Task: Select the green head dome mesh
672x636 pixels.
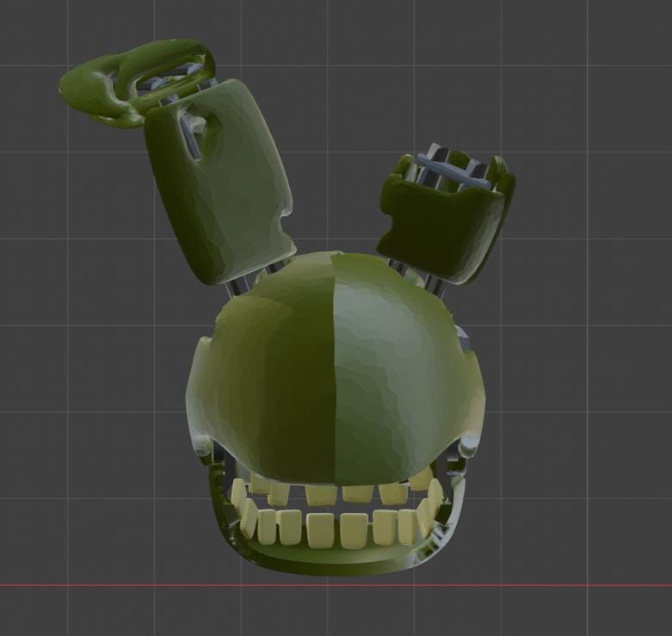Action: pos(336,368)
